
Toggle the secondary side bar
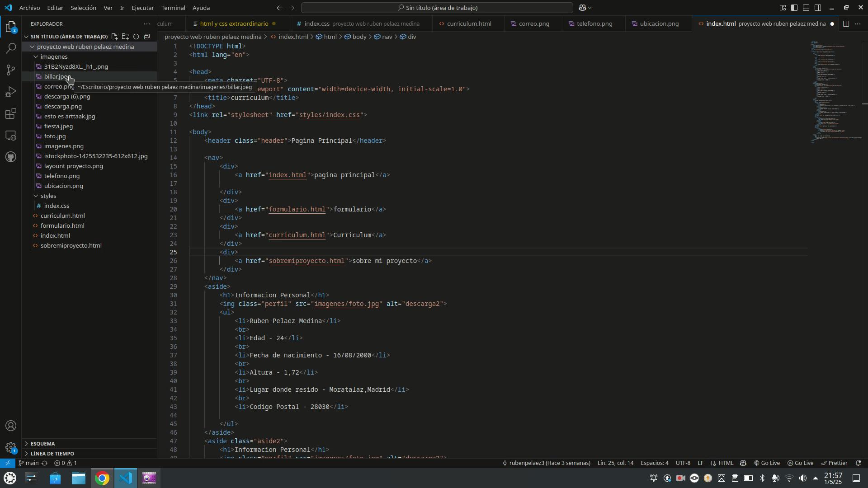818,8
